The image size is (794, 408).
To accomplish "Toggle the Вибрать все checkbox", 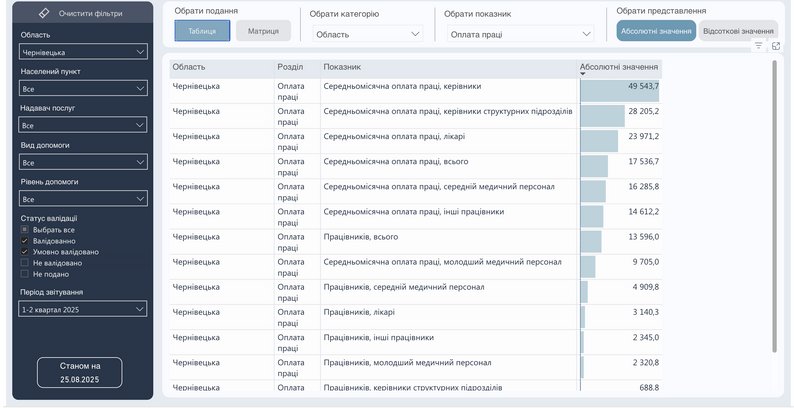I will 24,230.
